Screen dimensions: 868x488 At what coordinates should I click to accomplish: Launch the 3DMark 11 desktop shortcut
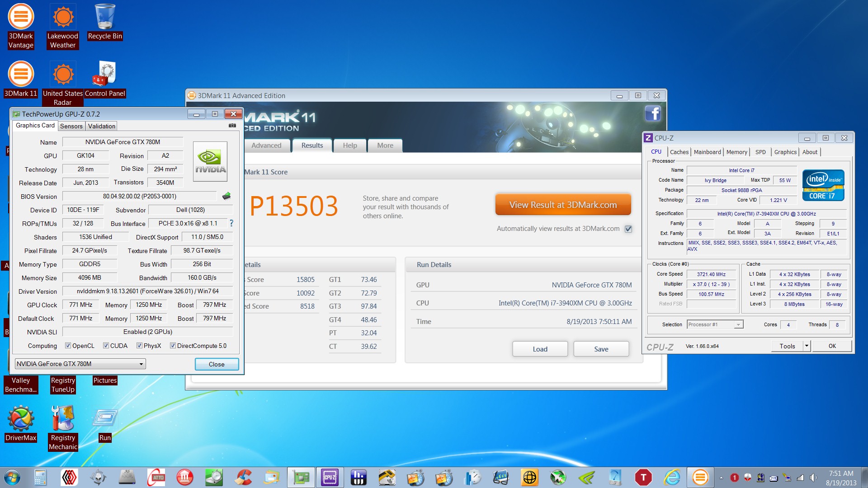pyautogui.click(x=21, y=80)
